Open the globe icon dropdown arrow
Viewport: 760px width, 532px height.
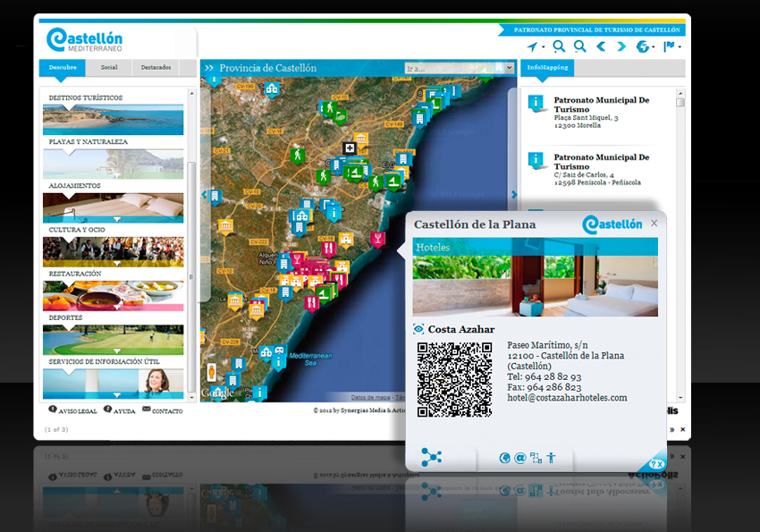654,47
